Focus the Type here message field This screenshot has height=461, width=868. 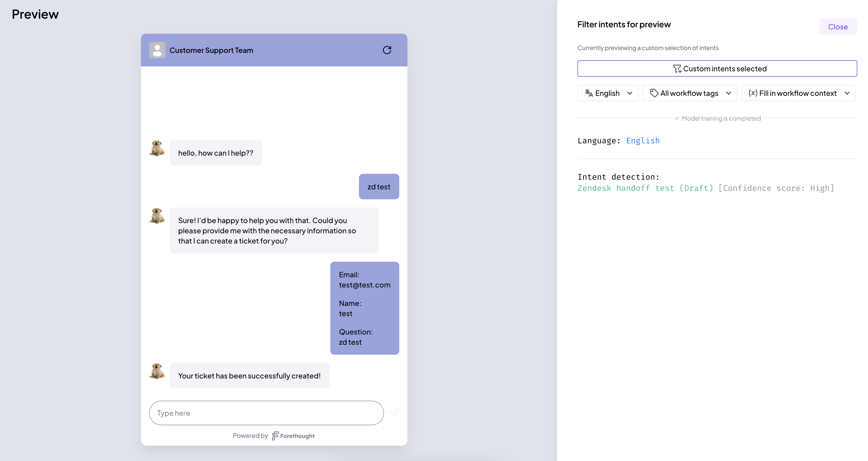click(x=266, y=413)
